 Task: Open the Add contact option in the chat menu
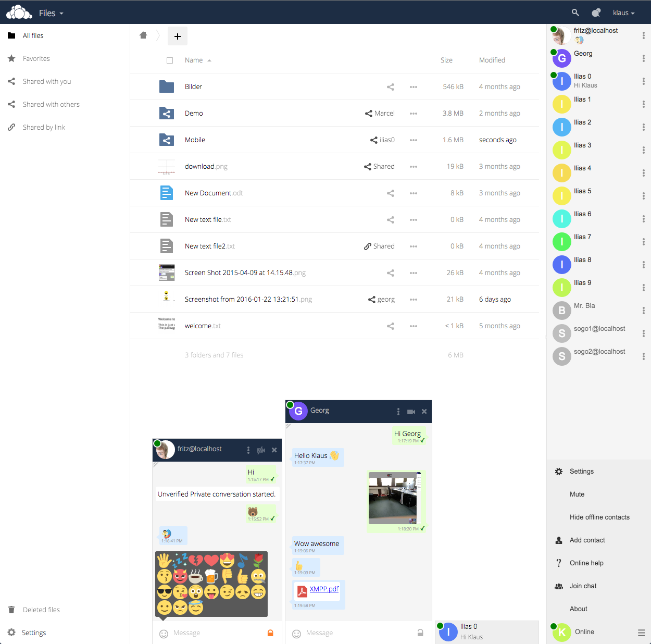pyautogui.click(x=587, y=540)
